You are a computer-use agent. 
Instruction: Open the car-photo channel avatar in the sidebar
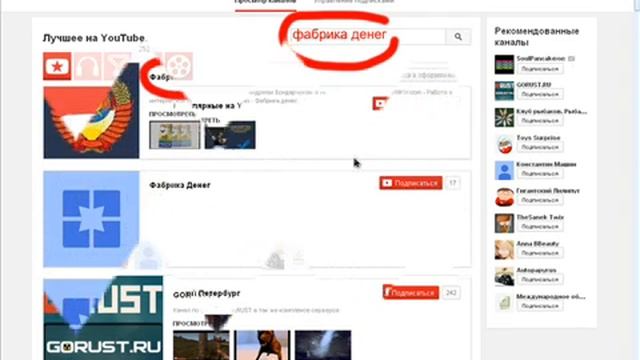tap(504, 276)
